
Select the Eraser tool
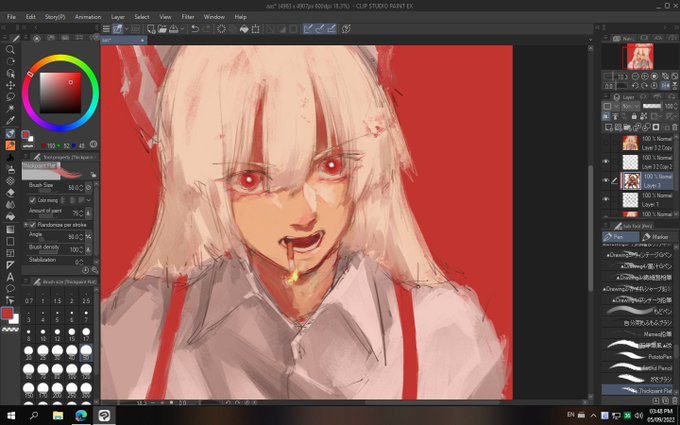(10, 193)
